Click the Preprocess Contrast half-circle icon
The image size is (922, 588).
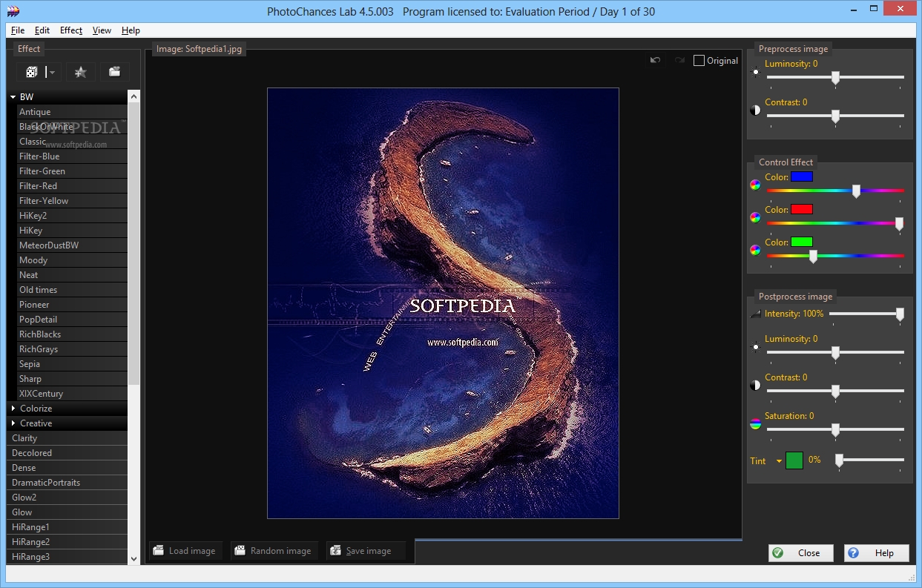[x=755, y=110]
